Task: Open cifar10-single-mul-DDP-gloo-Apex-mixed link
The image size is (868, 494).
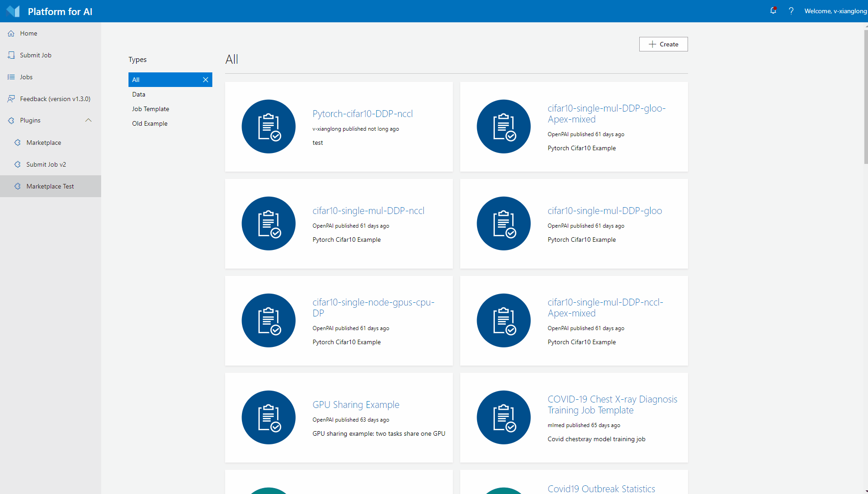Action: pyautogui.click(x=606, y=114)
